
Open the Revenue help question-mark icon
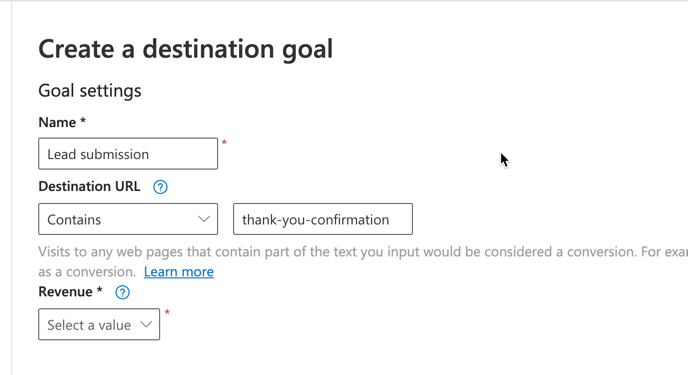[122, 293]
